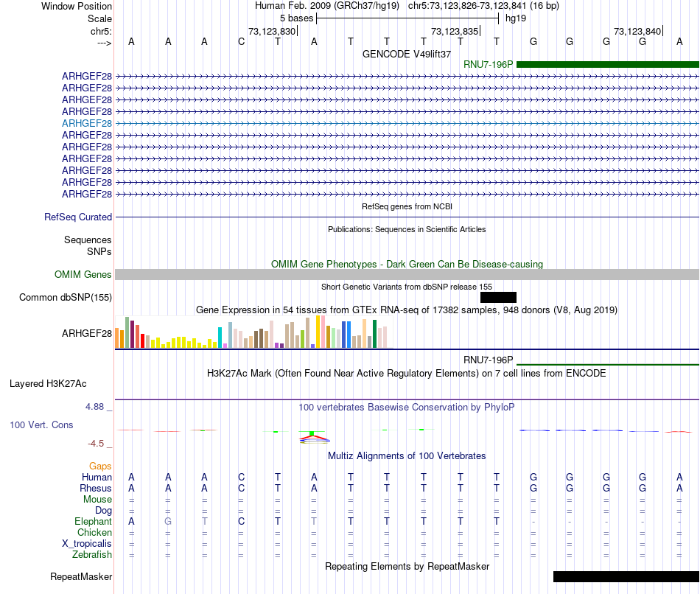Click the -4.5 PhyloP lower scale value
700x594 pixels.
coord(96,444)
